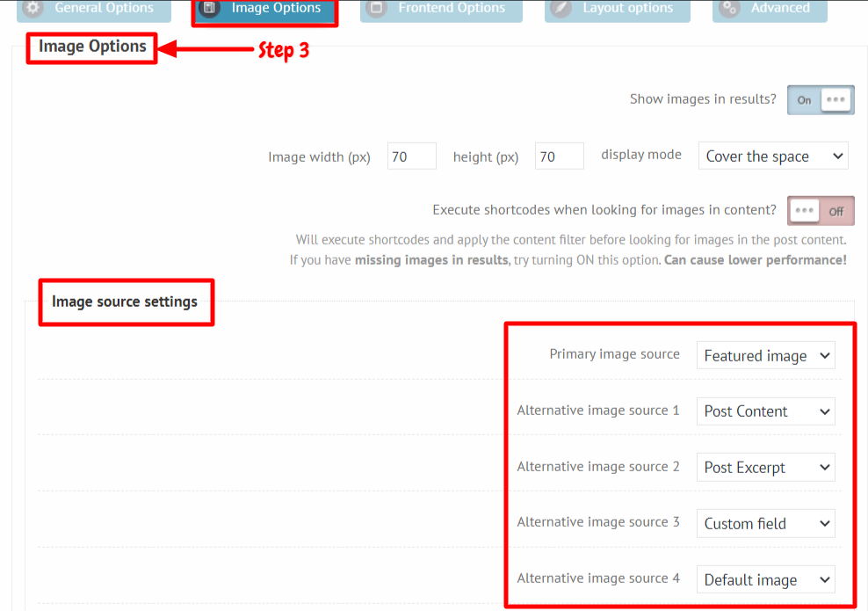Click the gears icon on Advanced tab
This screenshot has width=868, height=611.
click(729, 8)
